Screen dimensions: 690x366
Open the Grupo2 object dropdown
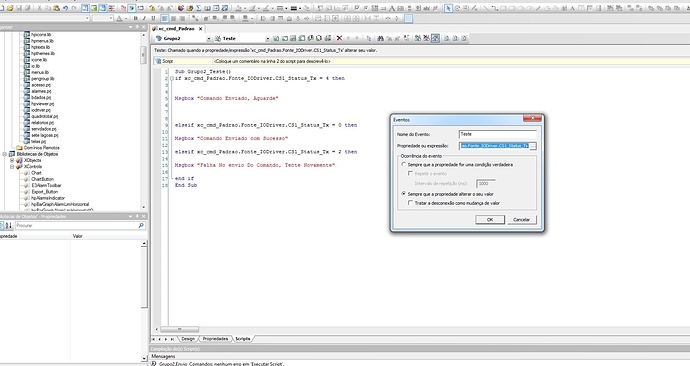tap(209, 39)
